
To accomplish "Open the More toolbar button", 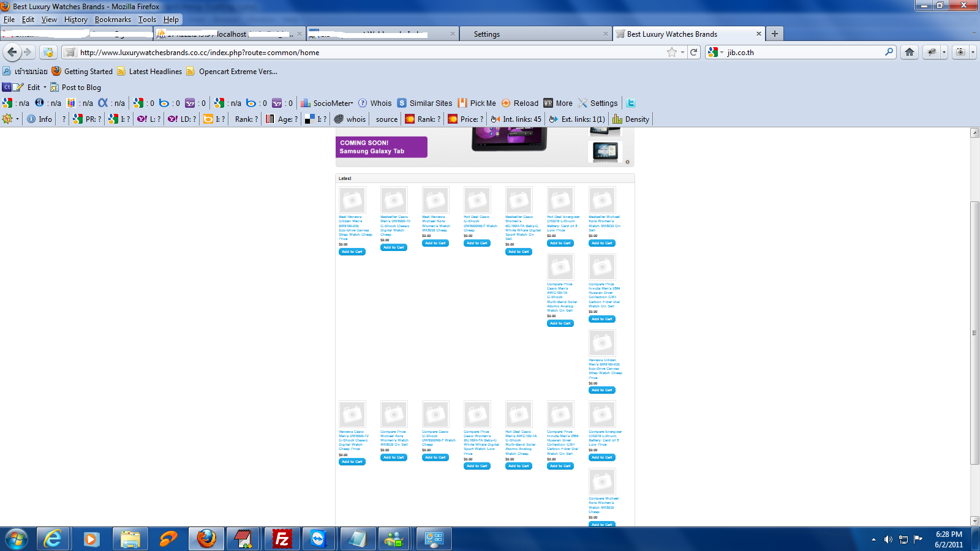I will point(558,103).
